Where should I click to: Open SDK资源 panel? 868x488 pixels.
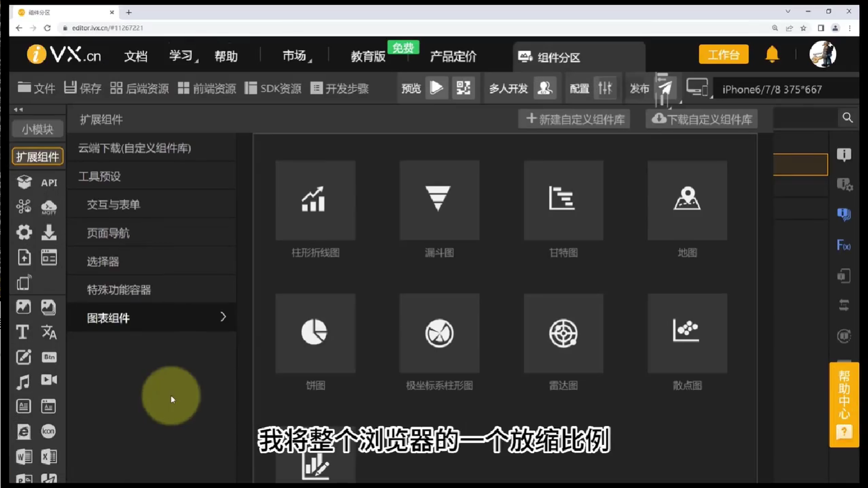coord(273,88)
